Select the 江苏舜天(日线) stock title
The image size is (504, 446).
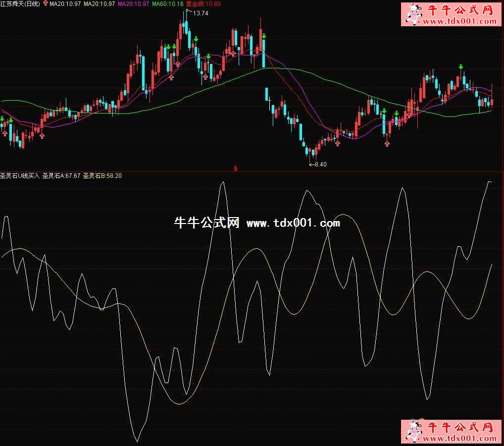point(20,3)
